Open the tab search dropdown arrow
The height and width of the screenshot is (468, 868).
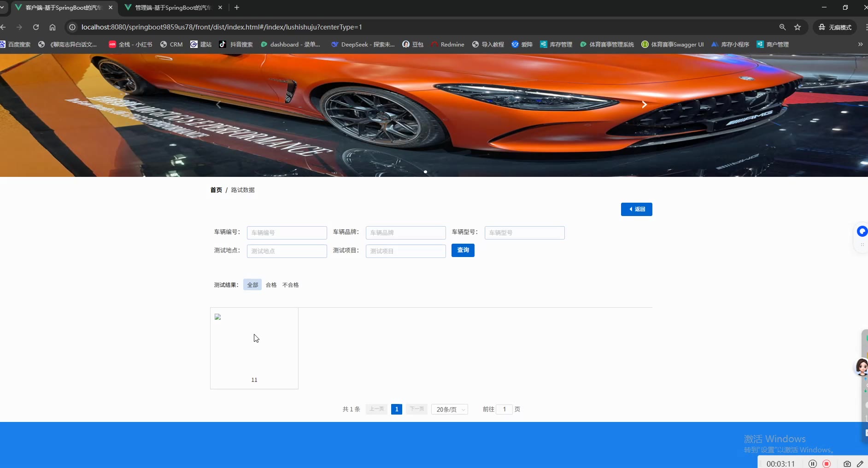2,7
